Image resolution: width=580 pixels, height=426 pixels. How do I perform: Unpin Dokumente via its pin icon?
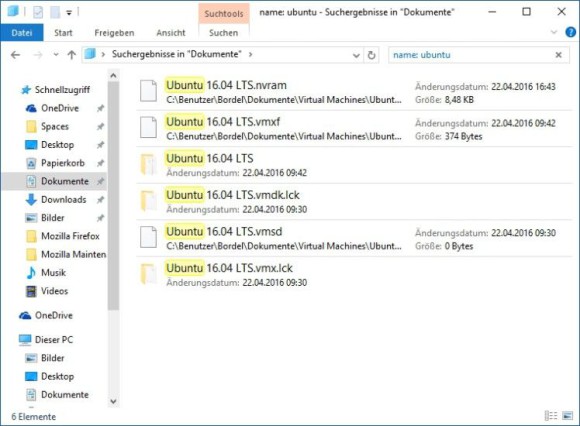[x=100, y=182]
